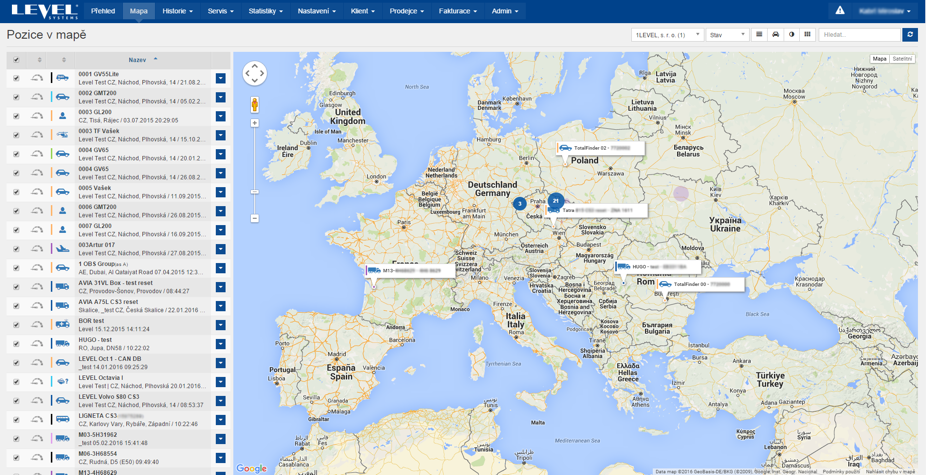Click the bus icon for LIGNETA CS3
Screen dimensions: 926x475
[62, 419]
